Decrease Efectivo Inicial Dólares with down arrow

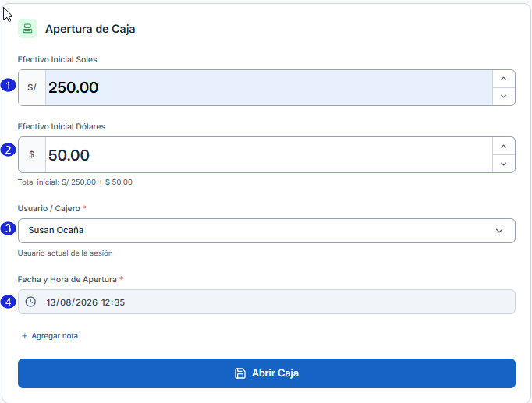(503, 164)
